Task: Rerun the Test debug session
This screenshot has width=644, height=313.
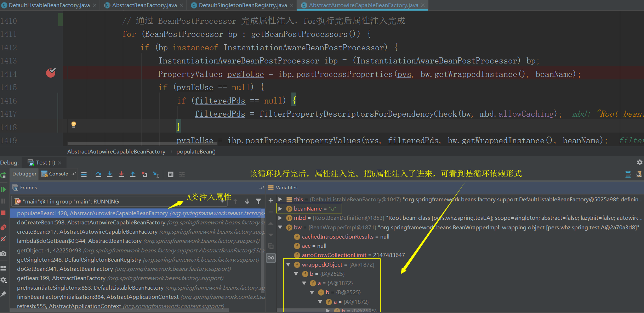Action: coord(3,175)
